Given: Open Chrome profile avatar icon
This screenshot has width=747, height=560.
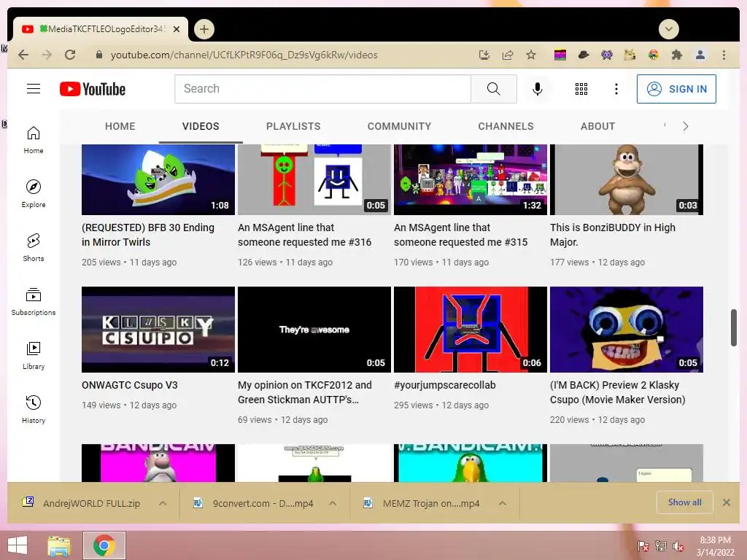Looking at the screenshot, I should click(700, 55).
